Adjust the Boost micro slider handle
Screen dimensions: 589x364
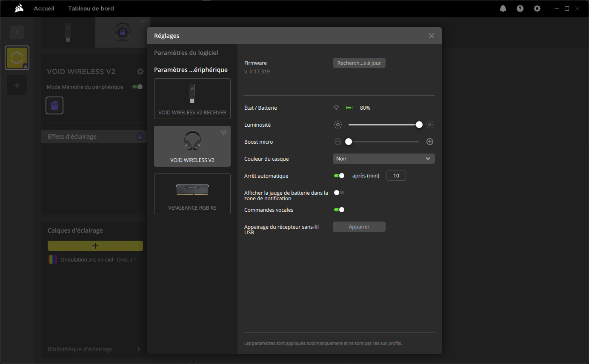pos(349,142)
